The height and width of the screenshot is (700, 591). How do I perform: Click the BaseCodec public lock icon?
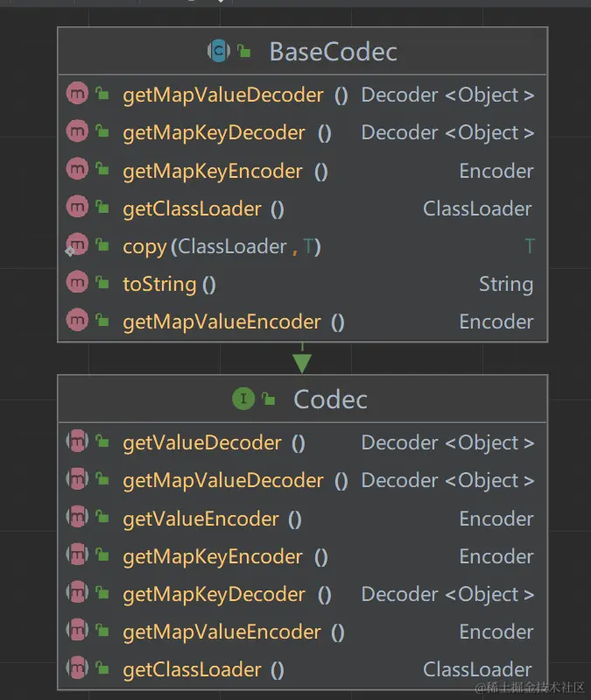point(244,51)
